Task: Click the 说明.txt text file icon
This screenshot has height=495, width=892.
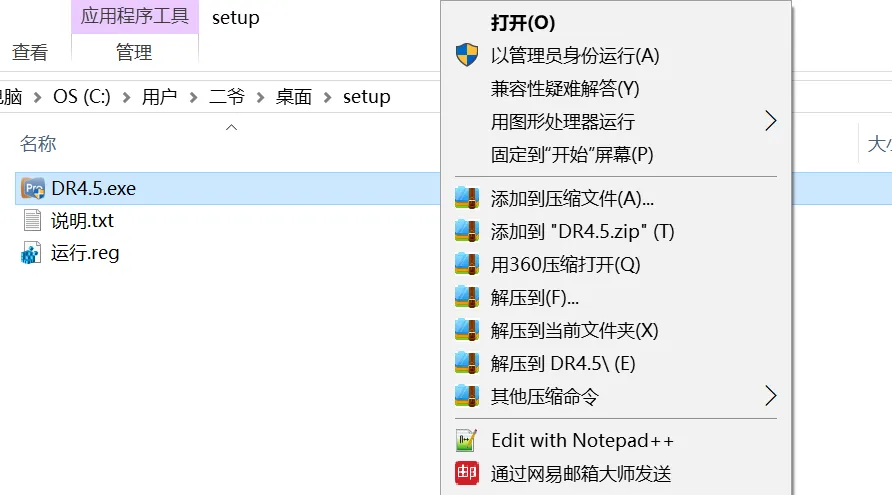Action: coord(32,220)
